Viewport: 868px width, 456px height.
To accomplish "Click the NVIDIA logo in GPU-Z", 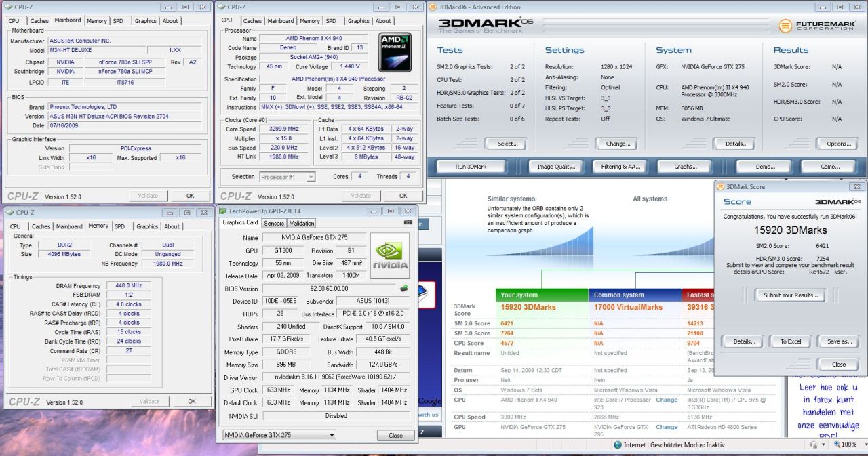I will point(390,256).
